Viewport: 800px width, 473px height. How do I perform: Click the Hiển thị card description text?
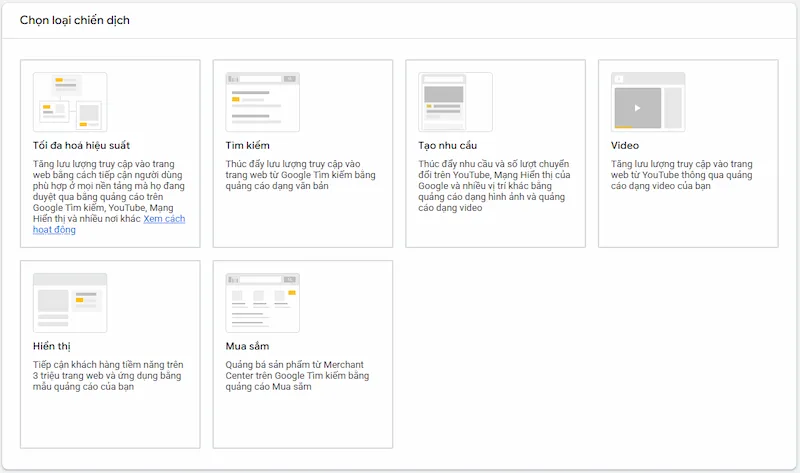(109, 375)
